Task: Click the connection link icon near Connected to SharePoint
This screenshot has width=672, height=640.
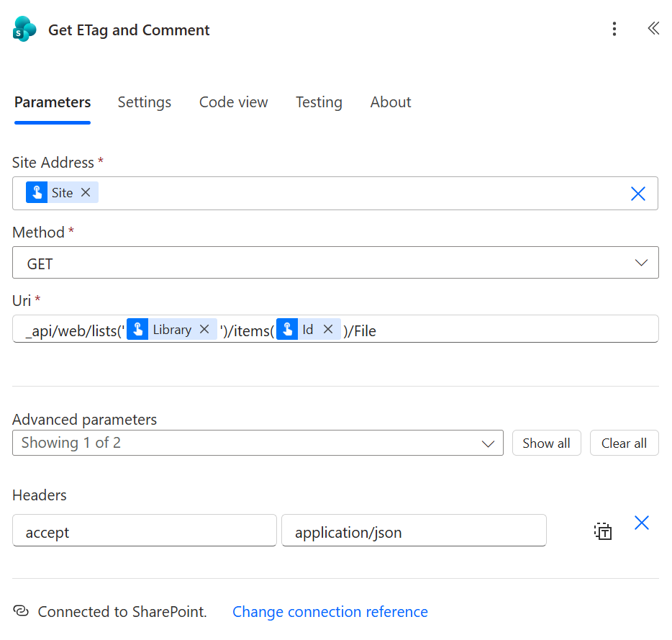Action: (19, 611)
